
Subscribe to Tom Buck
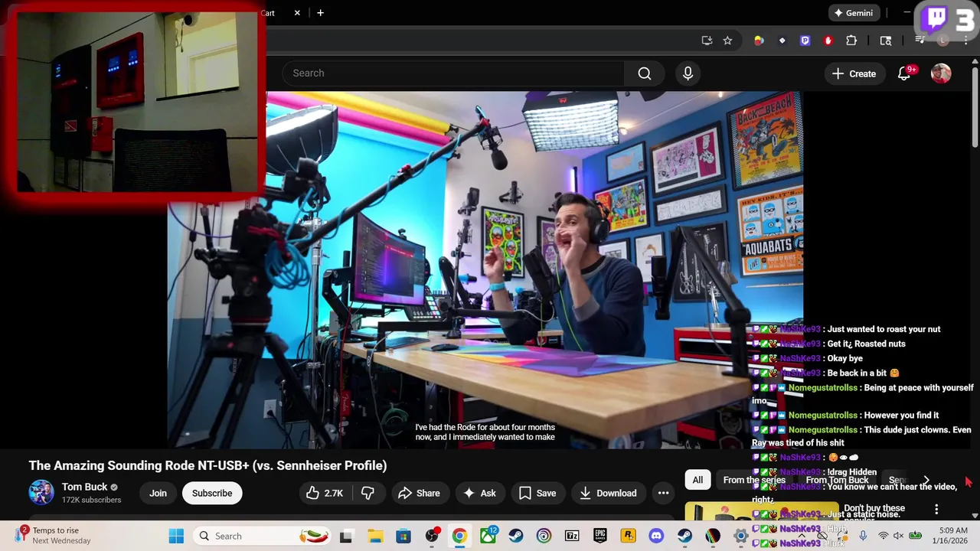tap(212, 493)
